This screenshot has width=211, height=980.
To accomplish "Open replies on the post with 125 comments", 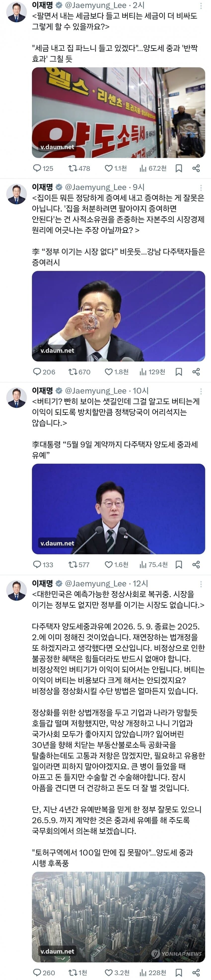I will coord(43,168).
